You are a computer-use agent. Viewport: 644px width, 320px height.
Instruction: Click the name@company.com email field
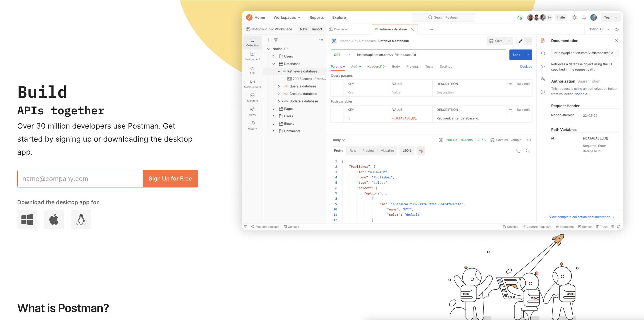point(80,179)
